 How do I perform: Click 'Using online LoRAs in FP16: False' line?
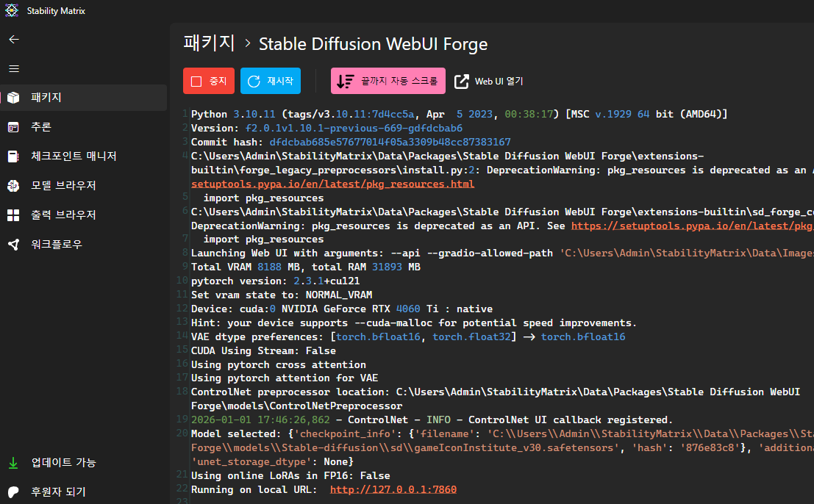(290, 476)
